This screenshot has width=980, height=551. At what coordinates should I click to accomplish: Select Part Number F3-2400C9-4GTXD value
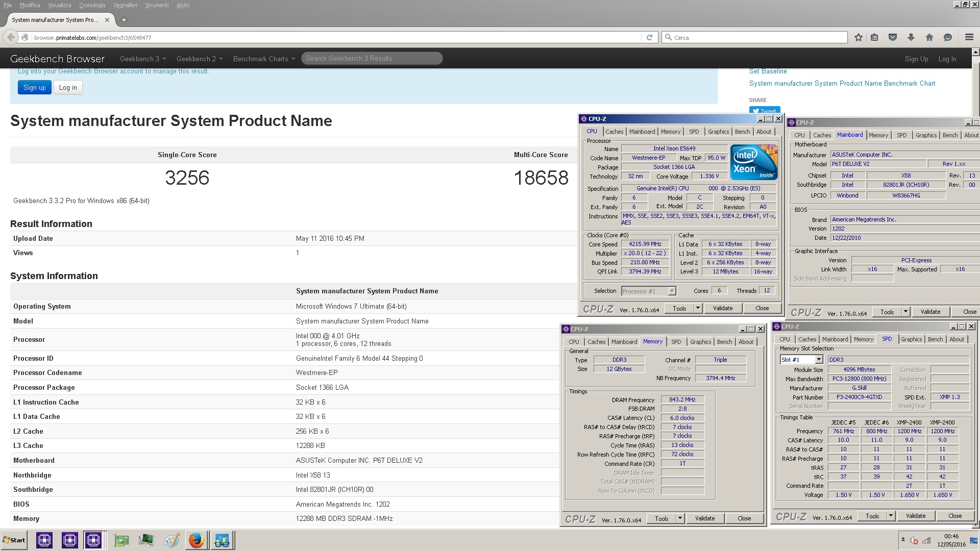[x=859, y=397]
